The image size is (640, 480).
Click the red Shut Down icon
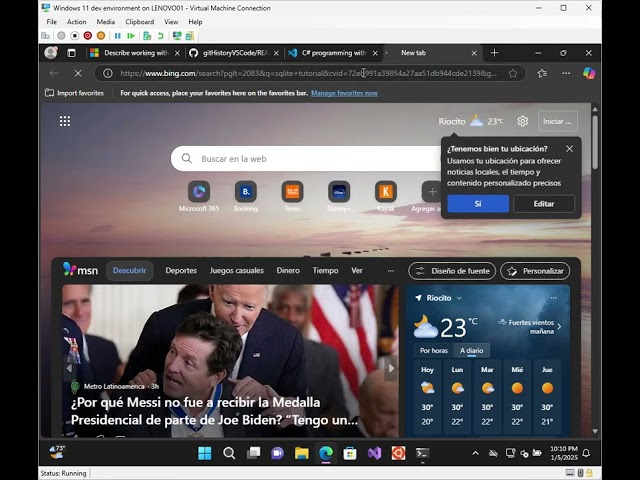[87, 36]
